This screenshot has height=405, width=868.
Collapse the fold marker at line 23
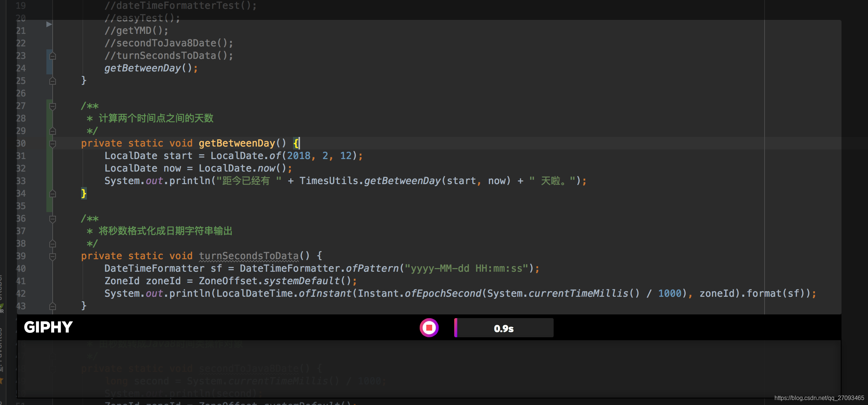click(53, 56)
